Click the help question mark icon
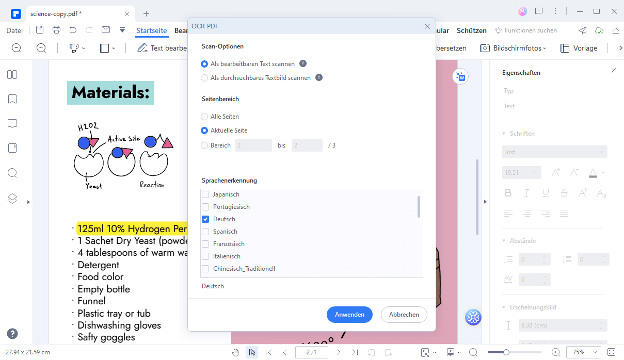The height and width of the screenshot is (360, 624). pyautogui.click(x=12, y=333)
